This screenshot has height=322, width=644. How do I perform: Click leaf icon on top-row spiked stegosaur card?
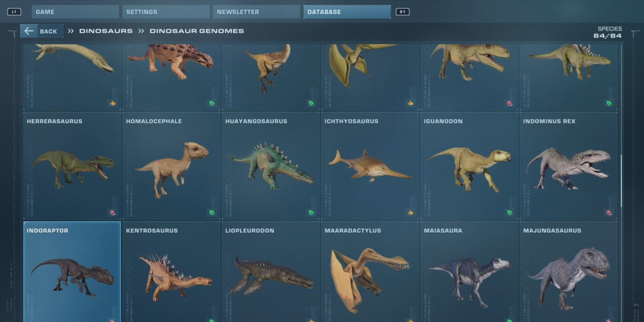click(609, 103)
